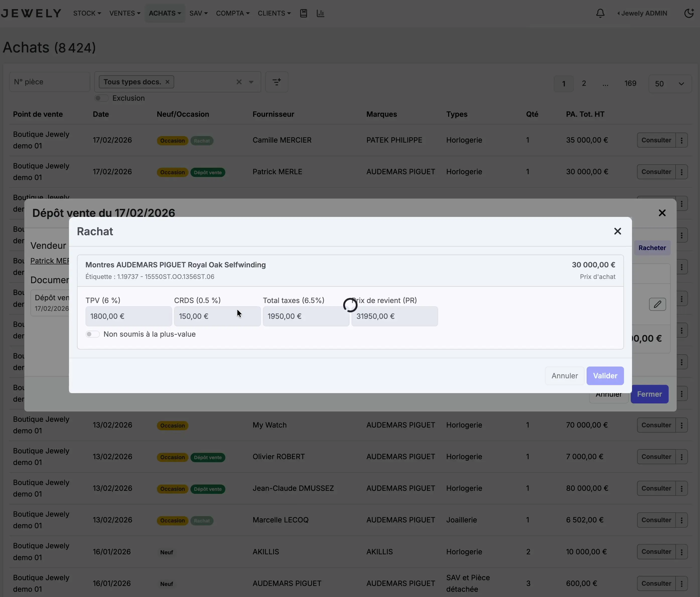Open the ACHATS menu
700x597 pixels.
point(165,13)
